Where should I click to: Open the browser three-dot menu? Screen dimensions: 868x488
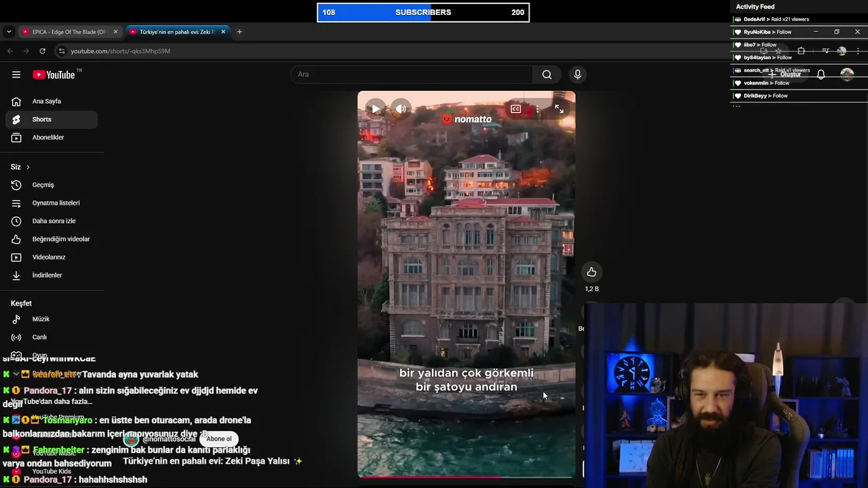click(x=858, y=51)
